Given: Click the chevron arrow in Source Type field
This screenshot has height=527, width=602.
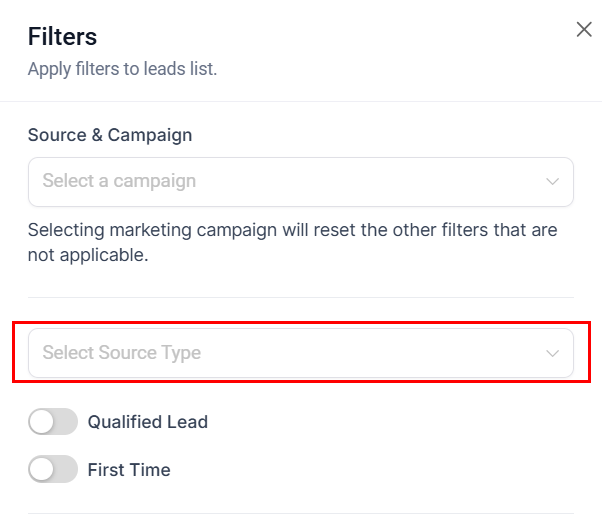Looking at the screenshot, I should 552,353.
